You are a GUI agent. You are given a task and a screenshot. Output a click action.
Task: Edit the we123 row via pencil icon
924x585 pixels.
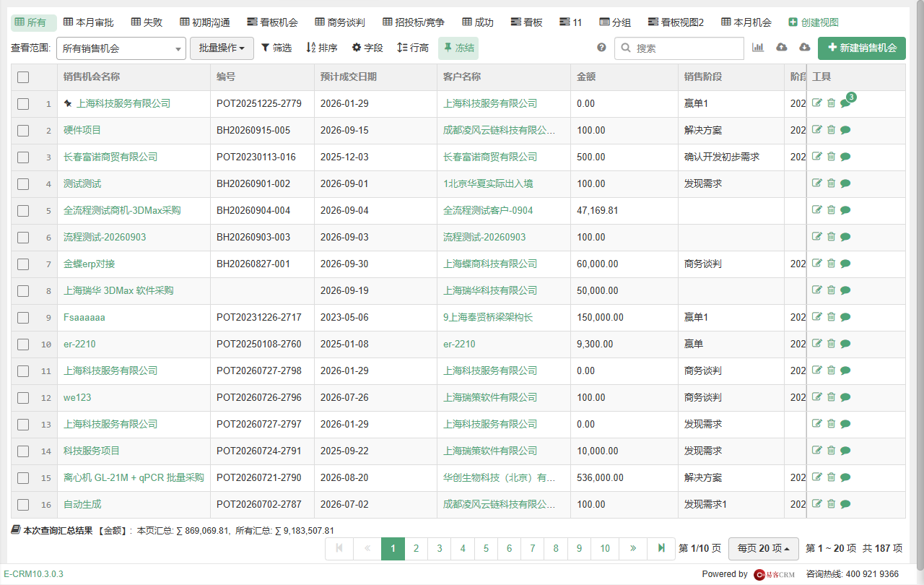pyautogui.click(x=817, y=397)
